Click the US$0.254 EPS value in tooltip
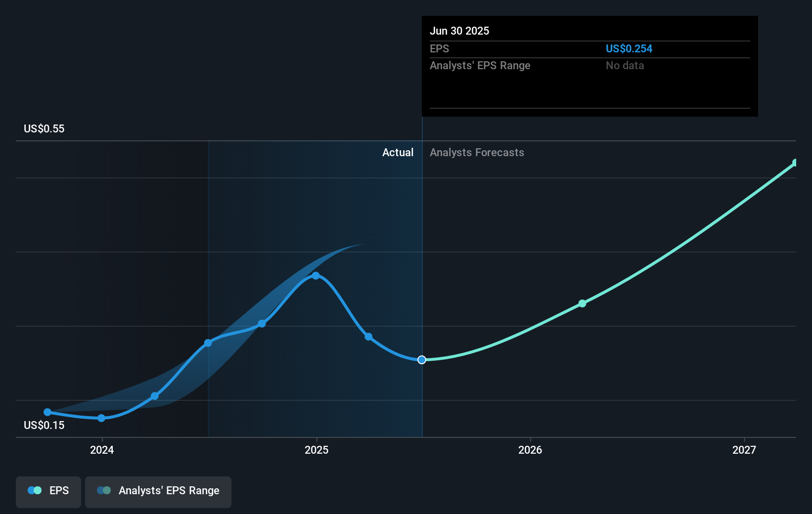 (629, 49)
